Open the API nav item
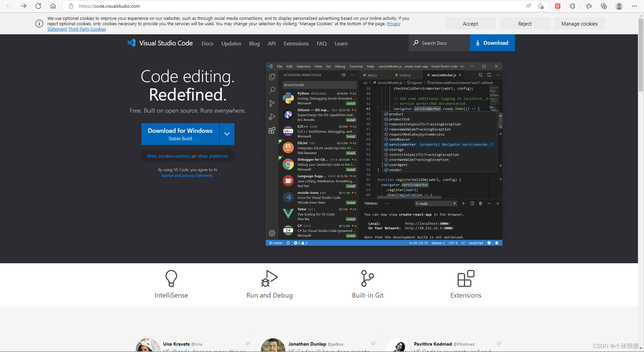The width and height of the screenshot is (644, 352). [x=272, y=44]
